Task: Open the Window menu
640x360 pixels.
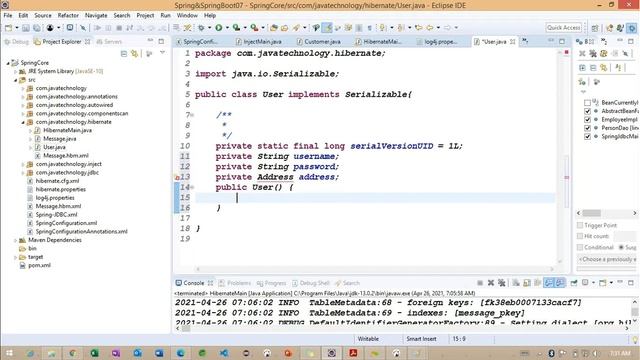Action: coord(187,16)
